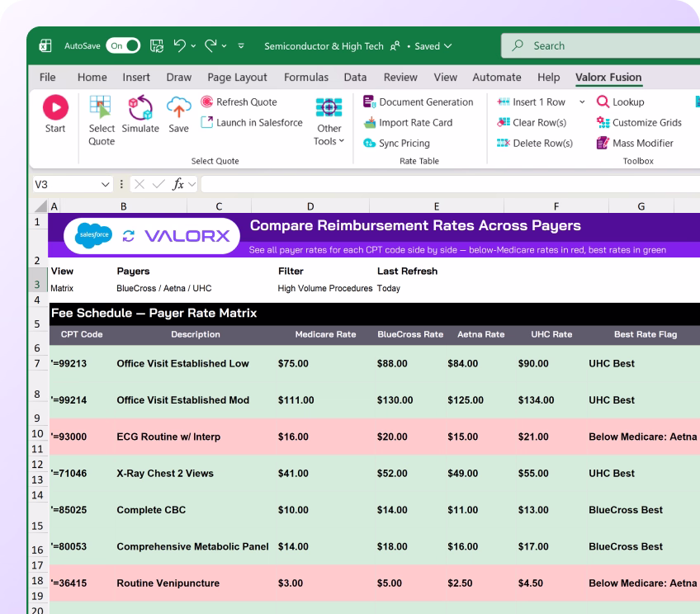Click the Undo arrow icon
Screen dimensions: 700x614
[x=179, y=45]
